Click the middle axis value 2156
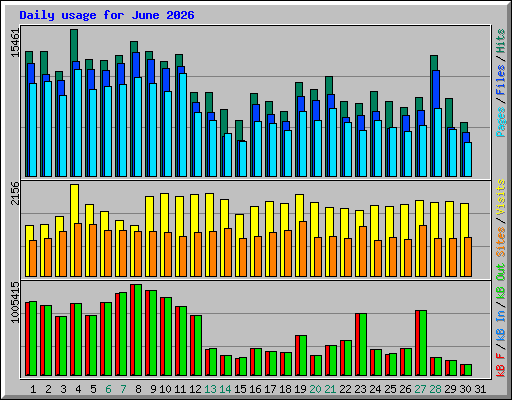The height and width of the screenshot is (400, 512). click(15, 193)
